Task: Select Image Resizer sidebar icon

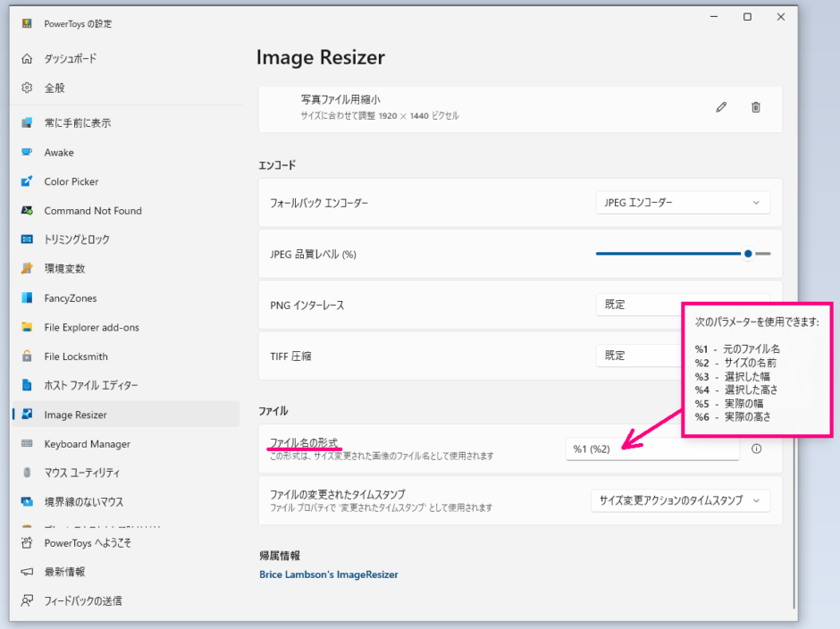Action: [27, 415]
